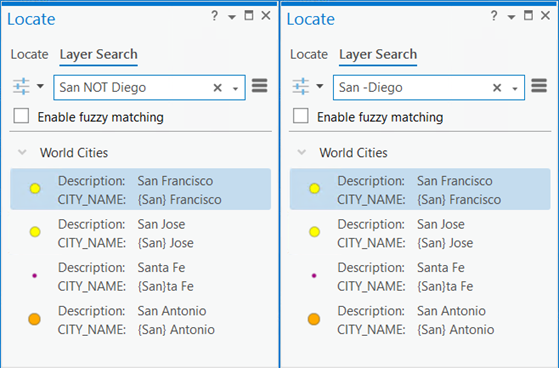Enable fuzzy matching in left pane
Screen dimensions: 559x368
21,116
